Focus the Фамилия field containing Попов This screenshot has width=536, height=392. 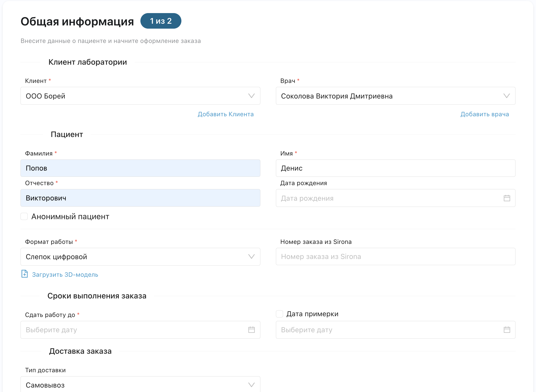click(x=140, y=168)
